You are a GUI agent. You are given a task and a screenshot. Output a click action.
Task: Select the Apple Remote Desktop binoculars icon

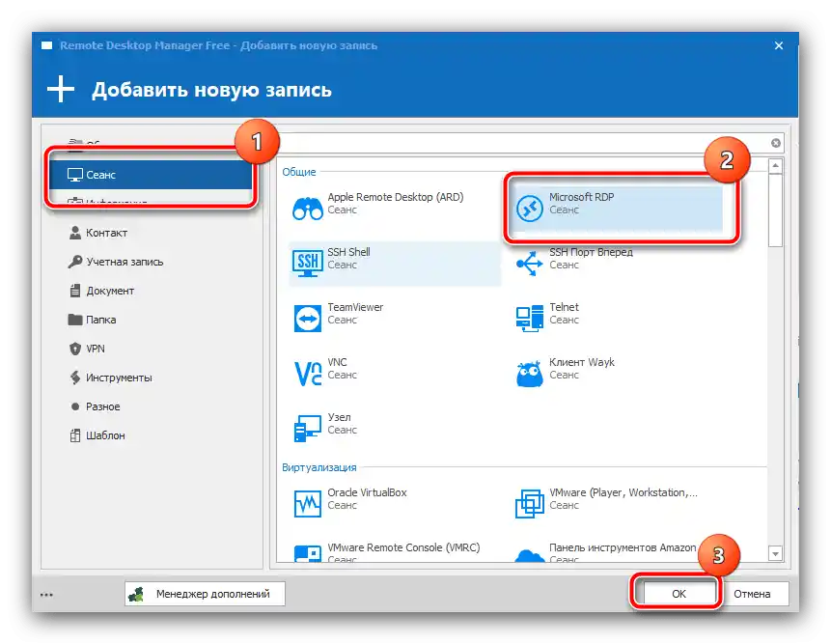pos(307,209)
